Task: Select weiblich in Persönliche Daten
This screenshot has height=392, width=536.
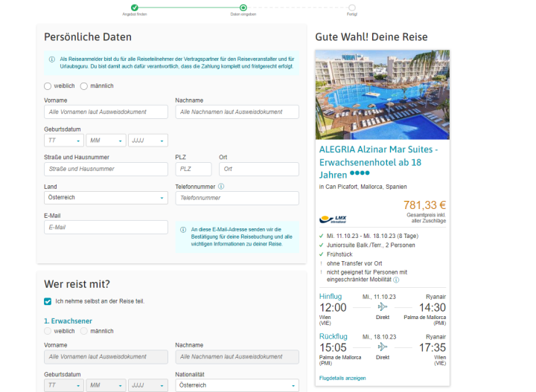Action: pos(48,86)
